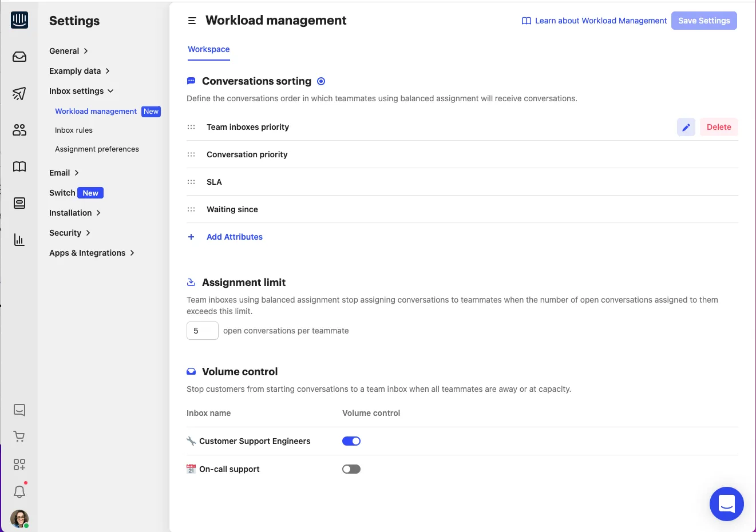Screen dimensions: 756x532
Task: Disable volume control for Customer Support Engineers
Action: [351, 441]
